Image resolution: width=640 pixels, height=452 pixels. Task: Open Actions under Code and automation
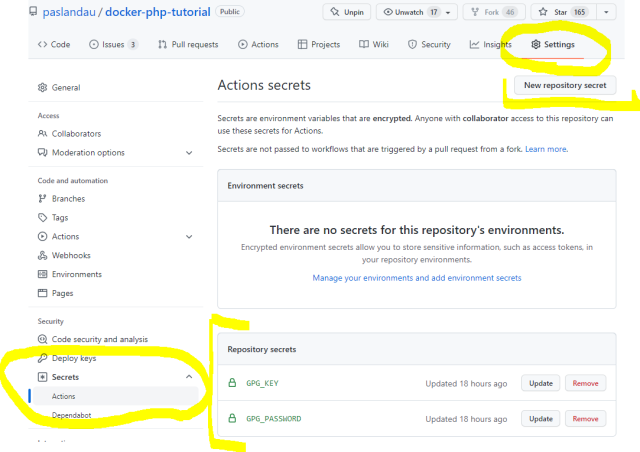[x=65, y=236]
